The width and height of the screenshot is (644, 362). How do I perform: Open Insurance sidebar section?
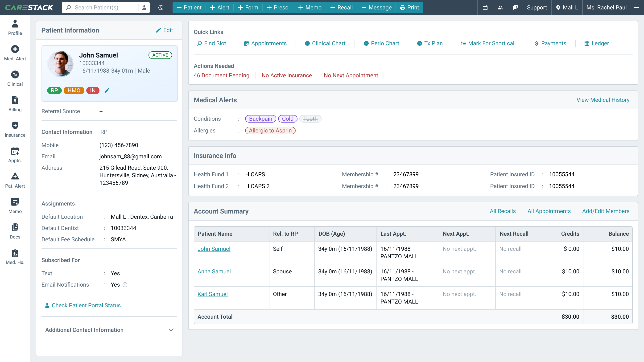pos(15,129)
